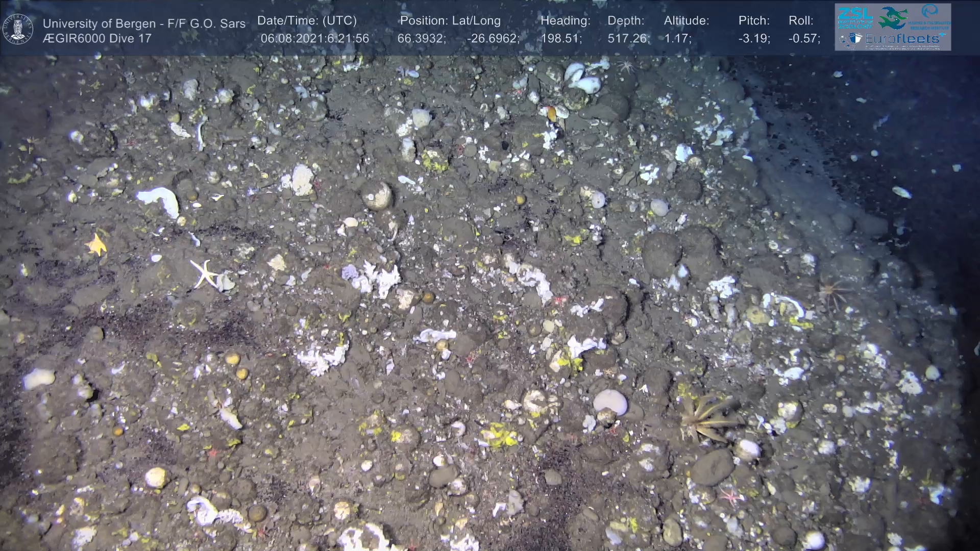The image size is (980, 551).
Task: Click the timestamp 06:08:2021:6:21:56 readout
Action: tap(314, 39)
